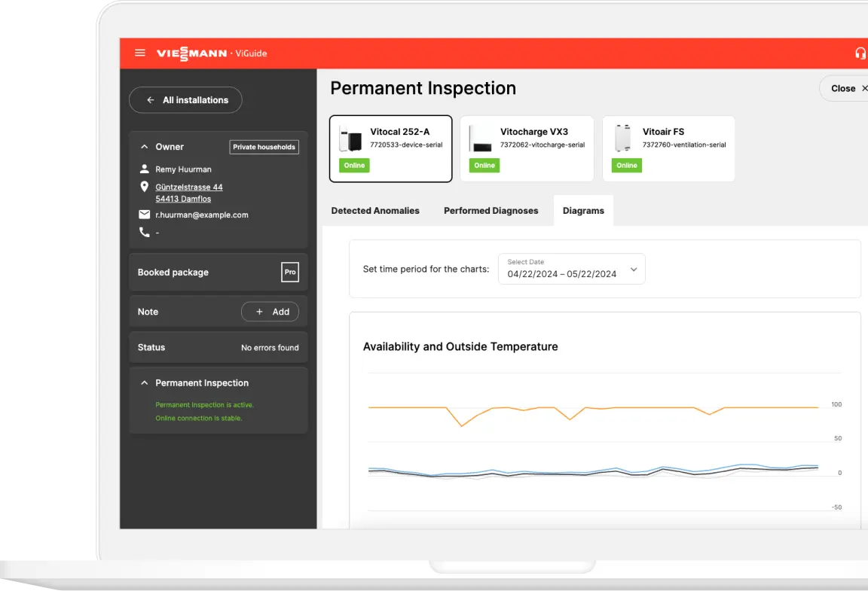Screen dimensions: 868x591
Task: Select the Vitoair FS device card
Action: (x=668, y=148)
